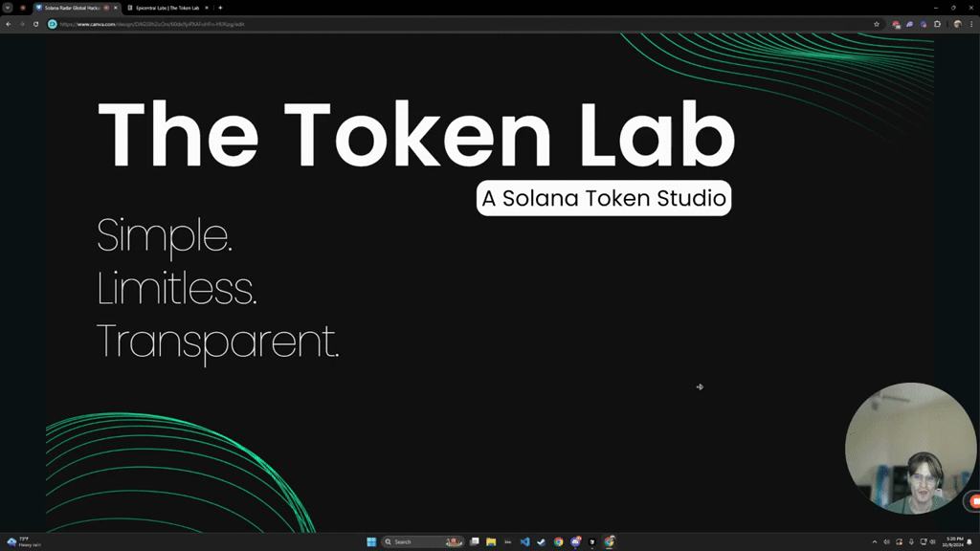This screenshot has width=980, height=551.
Task: Click the 'A Solana Token Studio' badge
Action: tap(604, 198)
